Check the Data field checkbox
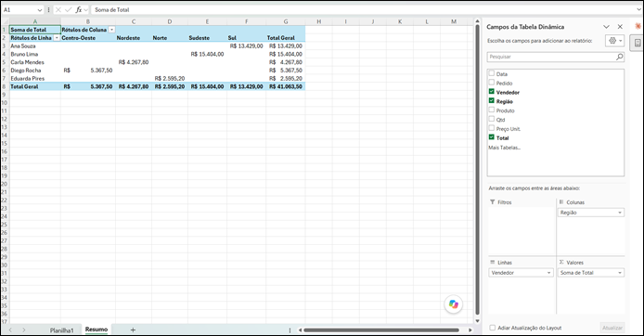This screenshot has width=644, height=336. pyautogui.click(x=491, y=73)
